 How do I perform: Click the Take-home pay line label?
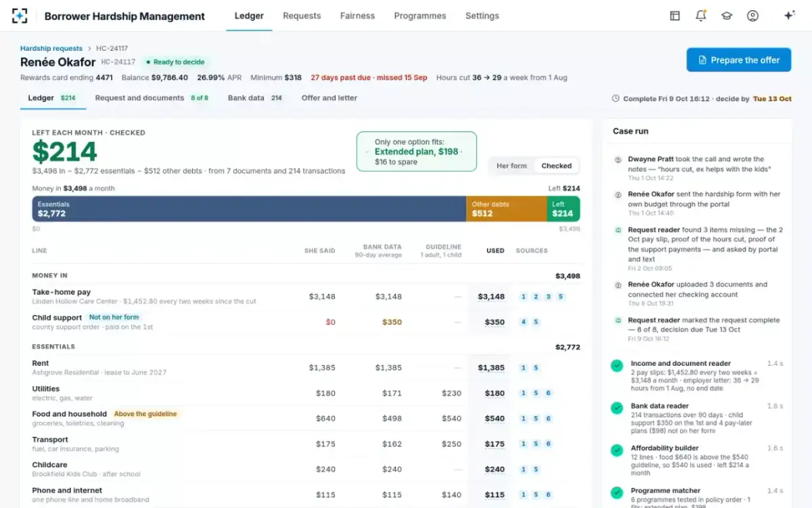[x=62, y=292]
